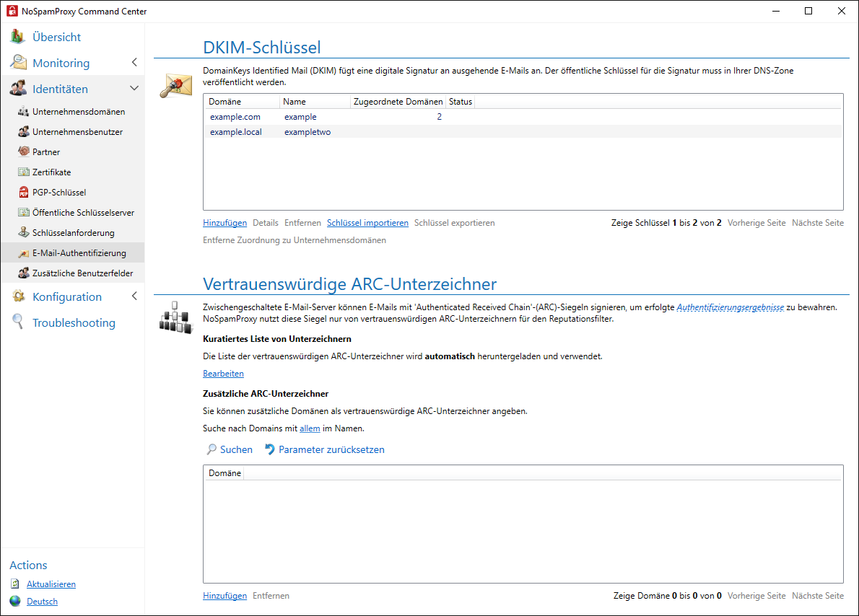859x616 pixels.
Task: Select the example.local key row
Action: click(523, 132)
